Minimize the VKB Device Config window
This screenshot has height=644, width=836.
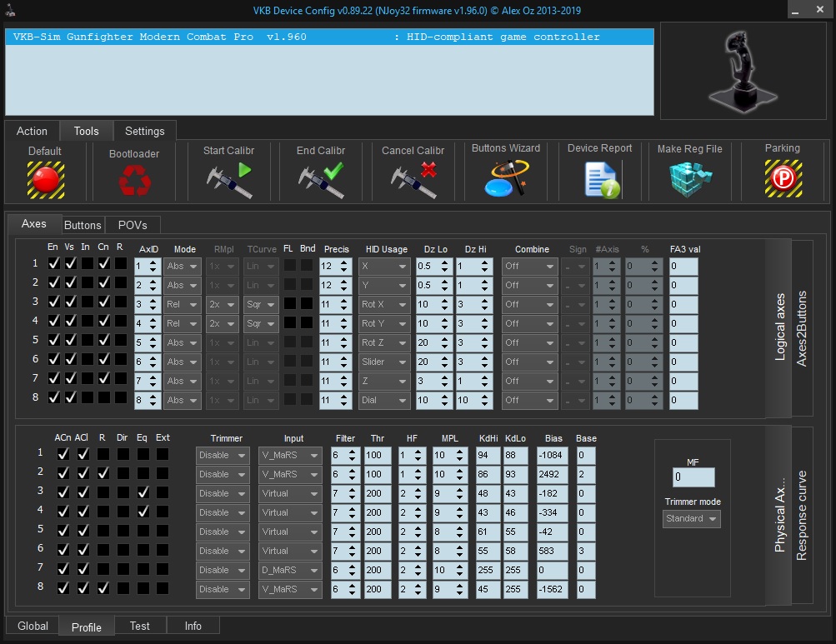(795, 10)
